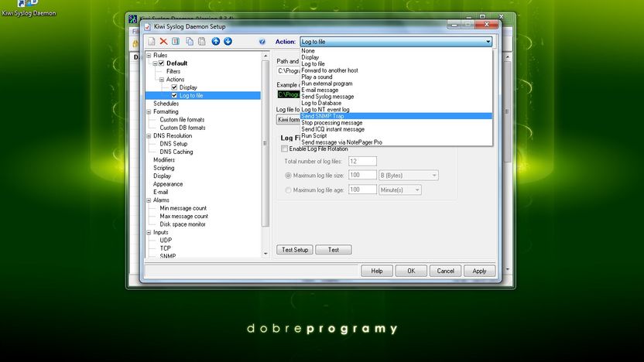
Task: Choose Run Script action
Action: tap(396, 136)
